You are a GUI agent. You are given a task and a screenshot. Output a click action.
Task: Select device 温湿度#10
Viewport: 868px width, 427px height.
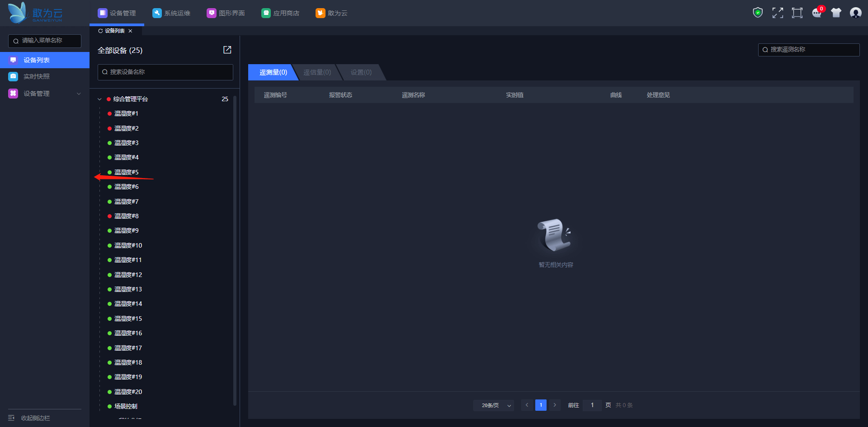coord(128,245)
